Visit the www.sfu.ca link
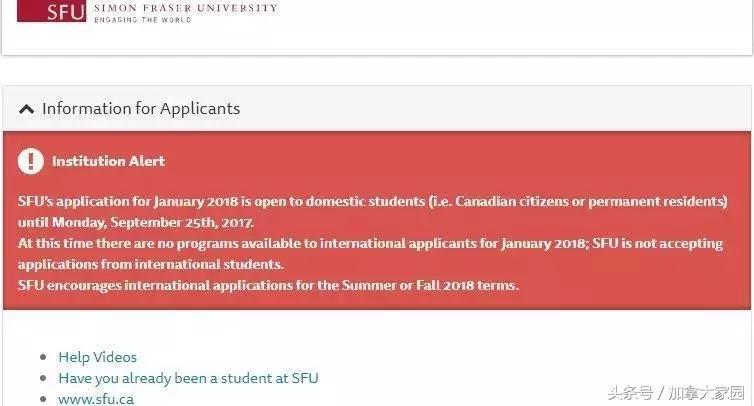This screenshot has height=406, width=754. pos(96,399)
